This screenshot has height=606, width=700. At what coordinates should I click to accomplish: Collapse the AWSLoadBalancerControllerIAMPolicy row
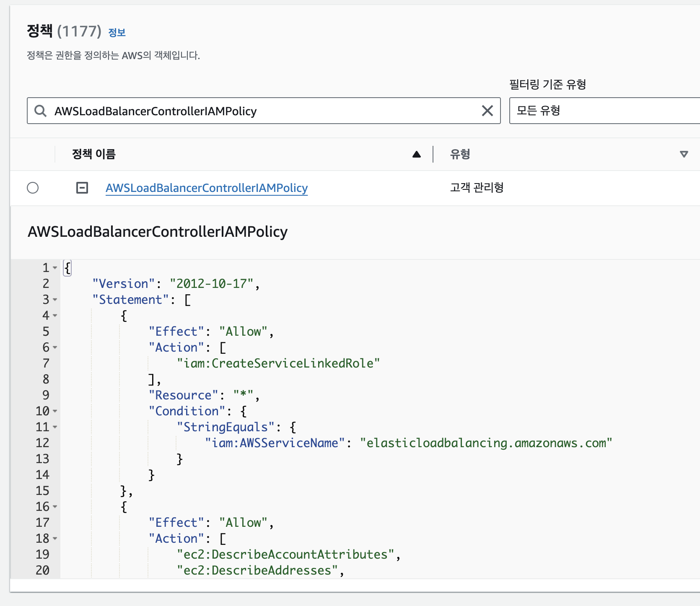point(82,188)
